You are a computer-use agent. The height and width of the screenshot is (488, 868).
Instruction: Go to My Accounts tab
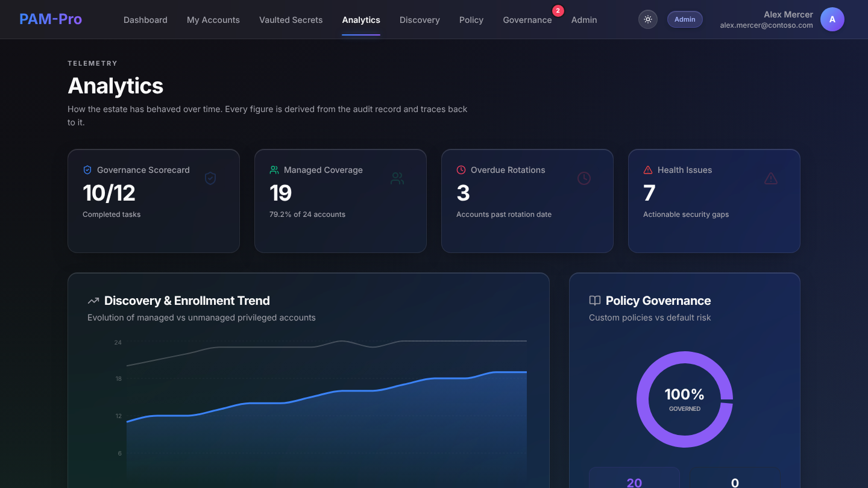pyautogui.click(x=213, y=20)
